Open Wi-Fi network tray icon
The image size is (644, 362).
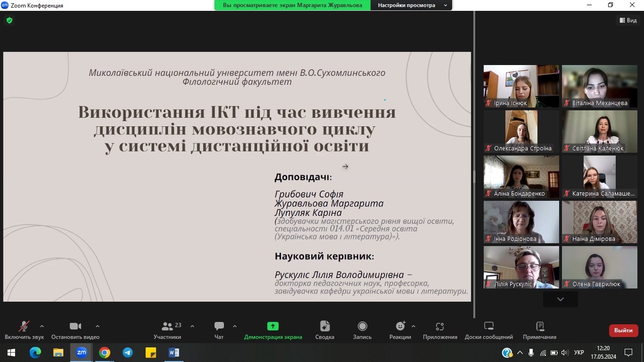coord(543,353)
